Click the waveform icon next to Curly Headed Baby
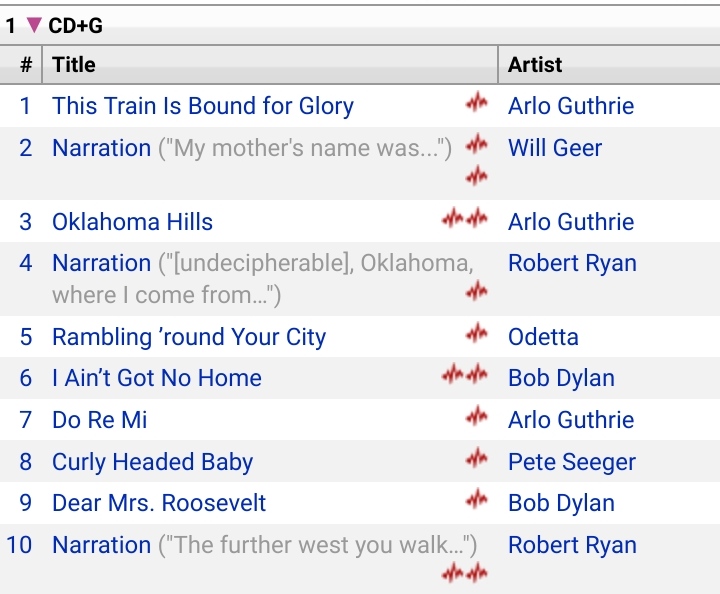720x594 pixels. (x=477, y=458)
